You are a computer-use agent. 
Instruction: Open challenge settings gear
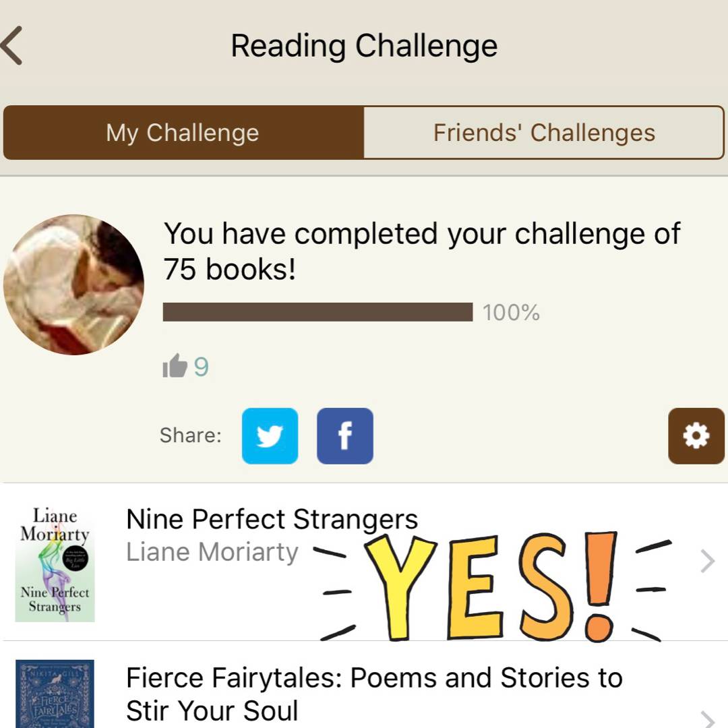696,436
